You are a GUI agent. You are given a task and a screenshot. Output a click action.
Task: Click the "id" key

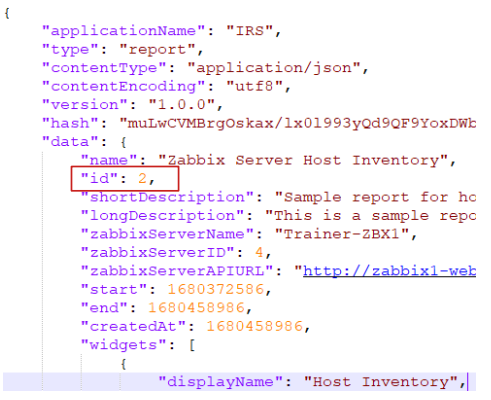[x=99, y=179]
